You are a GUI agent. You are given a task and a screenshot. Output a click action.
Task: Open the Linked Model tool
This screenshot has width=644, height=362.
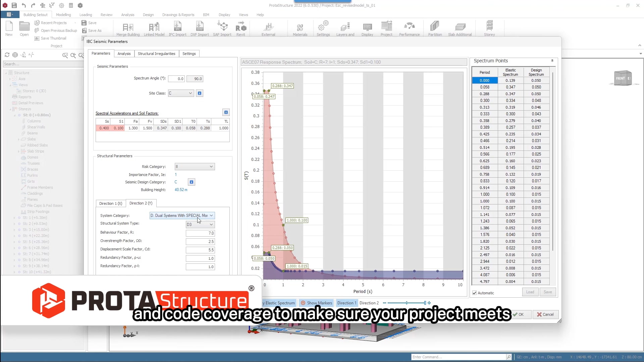pos(154,28)
